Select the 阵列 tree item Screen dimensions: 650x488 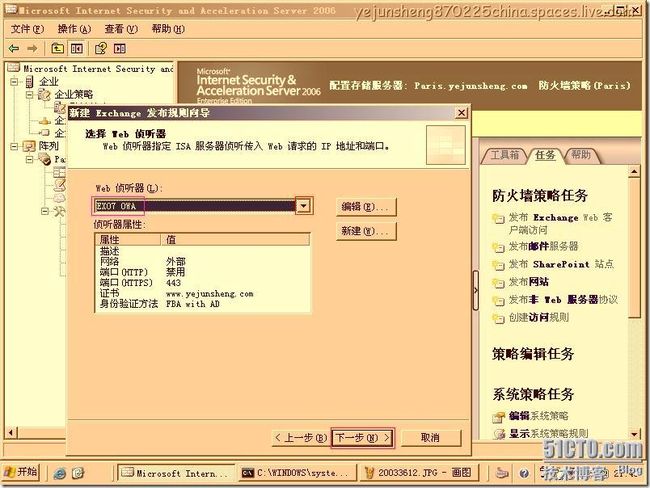click(x=49, y=146)
